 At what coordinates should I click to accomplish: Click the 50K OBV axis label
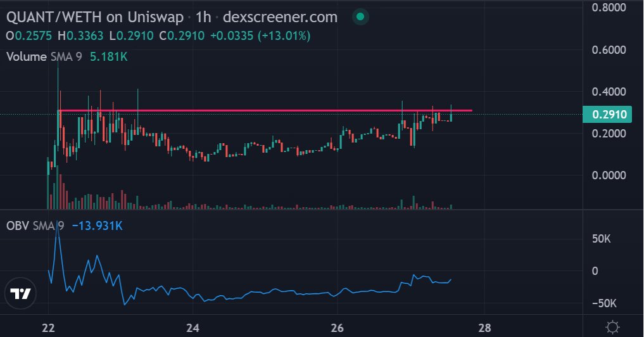602,239
